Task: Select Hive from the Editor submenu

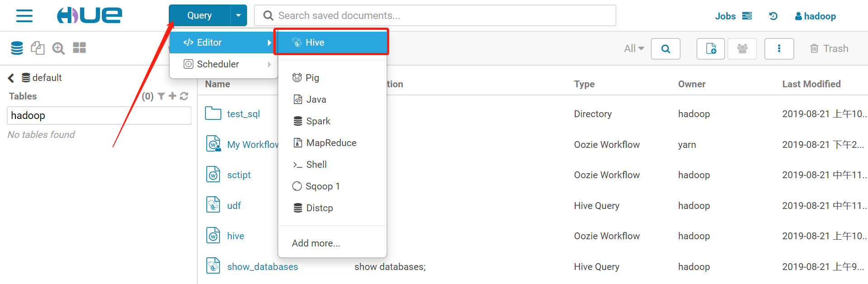Action: [332, 43]
